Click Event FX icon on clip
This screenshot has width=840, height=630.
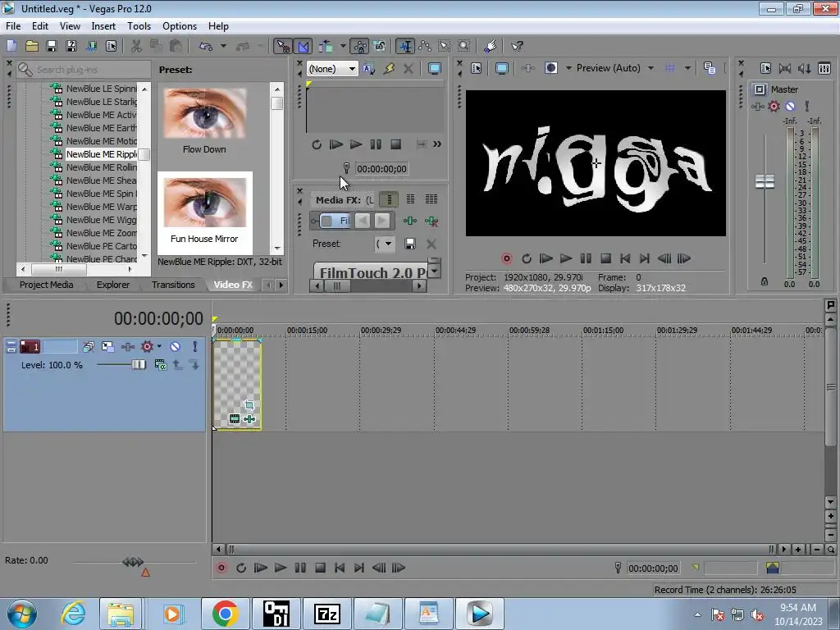(x=249, y=419)
